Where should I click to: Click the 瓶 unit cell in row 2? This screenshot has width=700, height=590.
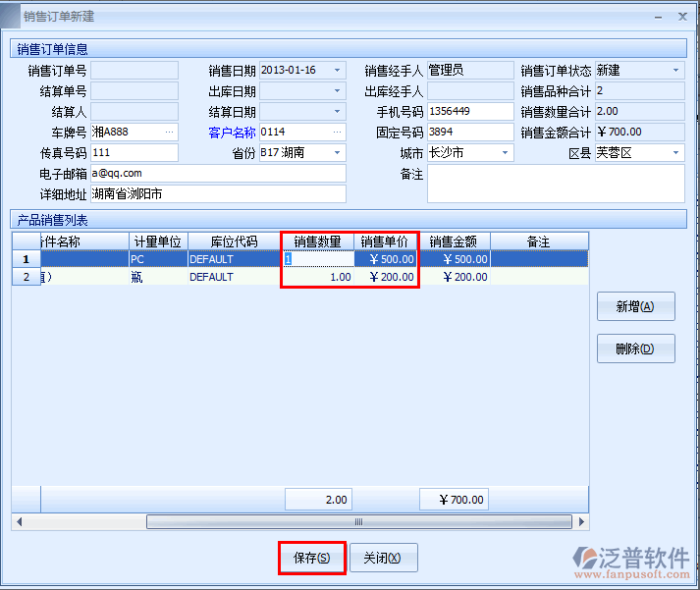(x=158, y=277)
